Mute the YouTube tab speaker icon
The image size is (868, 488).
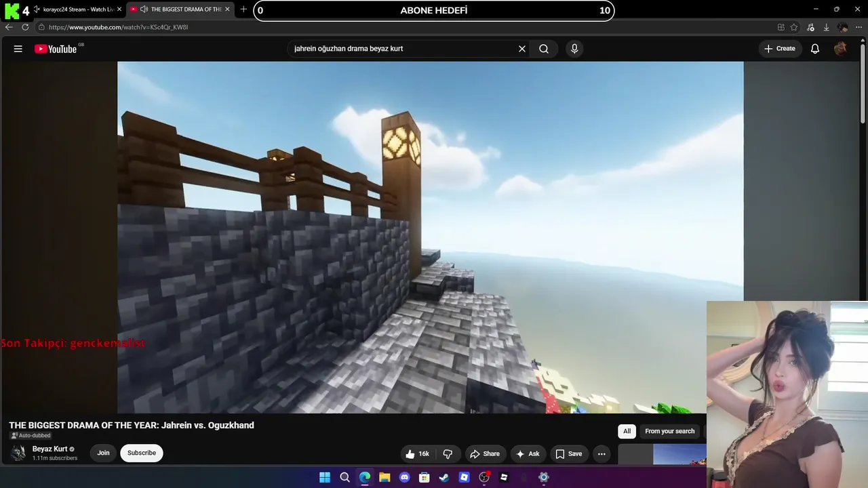click(x=144, y=9)
